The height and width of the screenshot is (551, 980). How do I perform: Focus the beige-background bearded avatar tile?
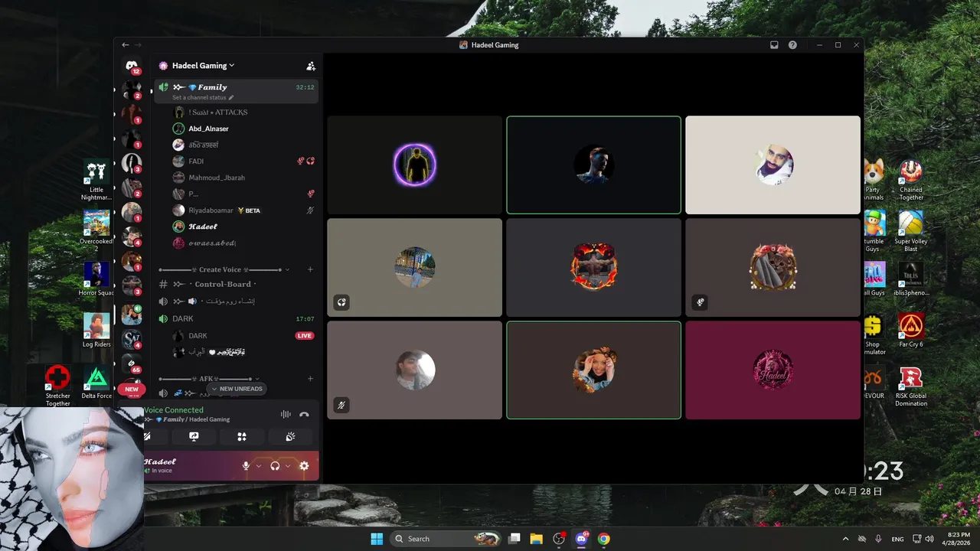coord(773,165)
